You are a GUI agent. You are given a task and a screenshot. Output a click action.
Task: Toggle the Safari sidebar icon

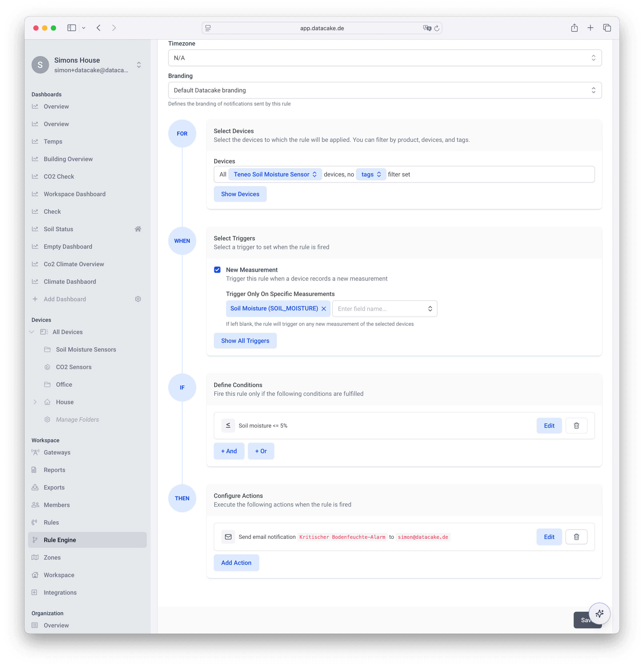71,28
